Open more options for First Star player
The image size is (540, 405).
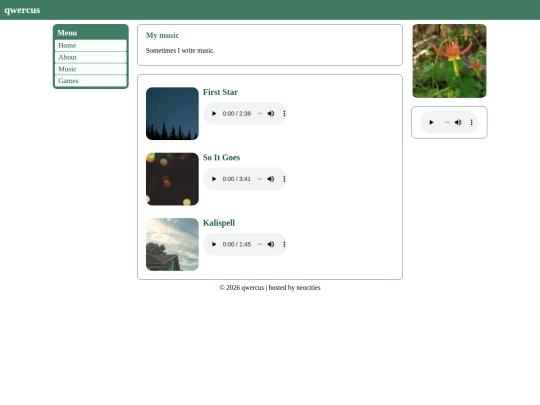coord(284,113)
